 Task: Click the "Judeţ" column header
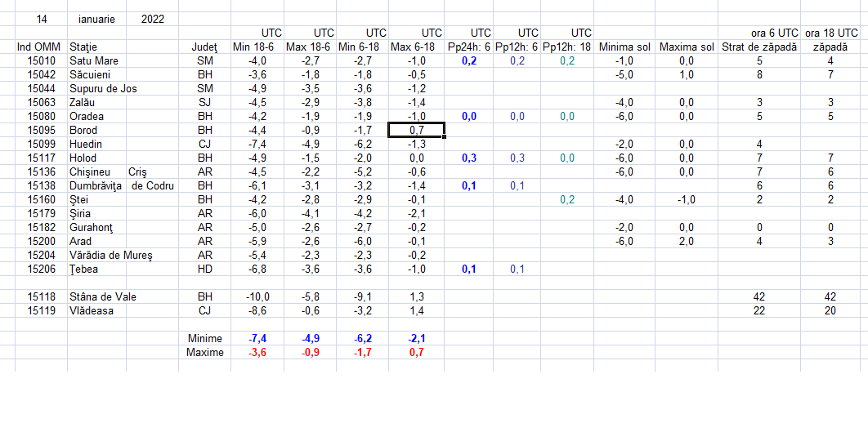(205, 47)
